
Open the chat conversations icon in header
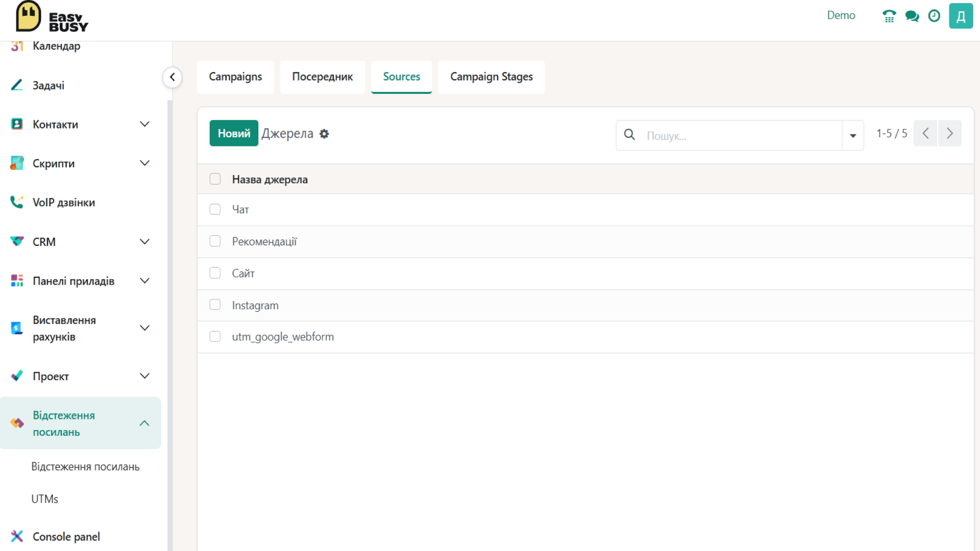pos(912,16)
